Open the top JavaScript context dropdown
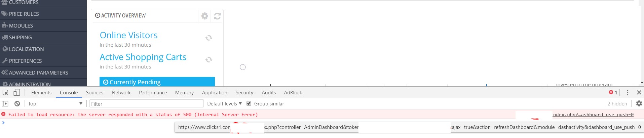Screen dimensions: 644x138 click(55, 104)
